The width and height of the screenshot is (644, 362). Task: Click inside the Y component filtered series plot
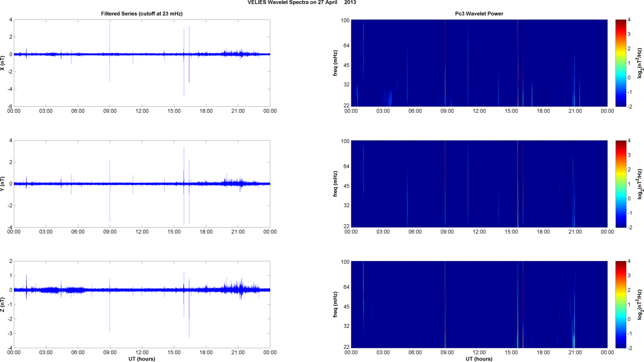point(142,184)
